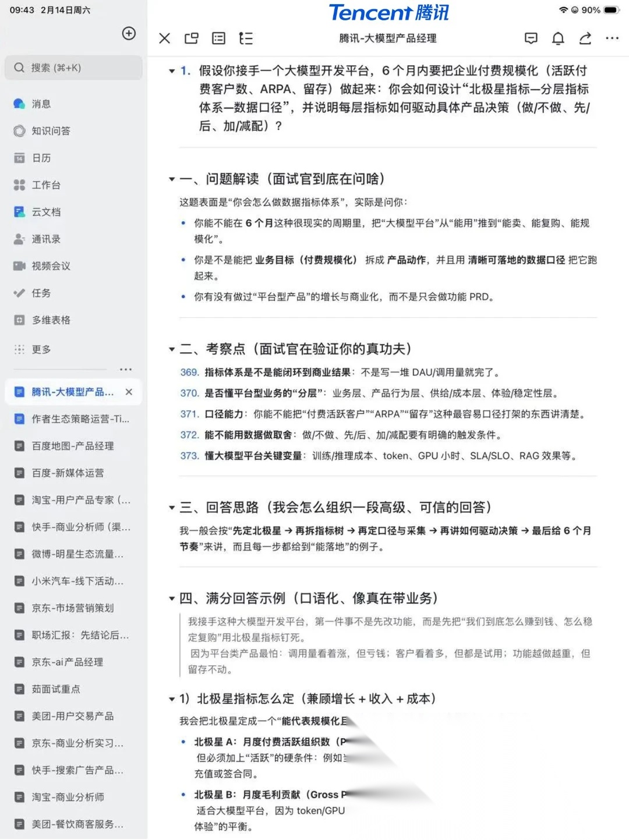Select the 腾讯-大模型产品 document tab
The width and height of the screenshot is (629, 840).
72,392
